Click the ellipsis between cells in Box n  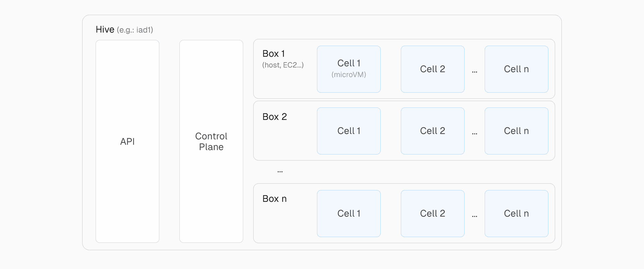coord(475,216)
